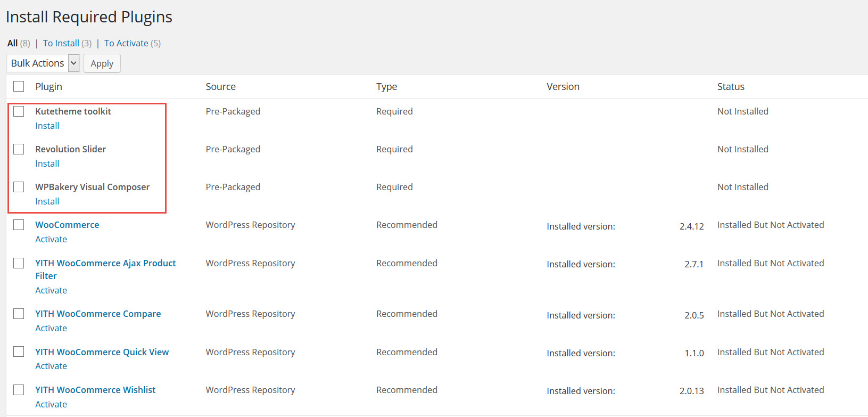868x417 pixels.
Task: Check the WPBakery Visual Composer checkbox
Action: 19,187
